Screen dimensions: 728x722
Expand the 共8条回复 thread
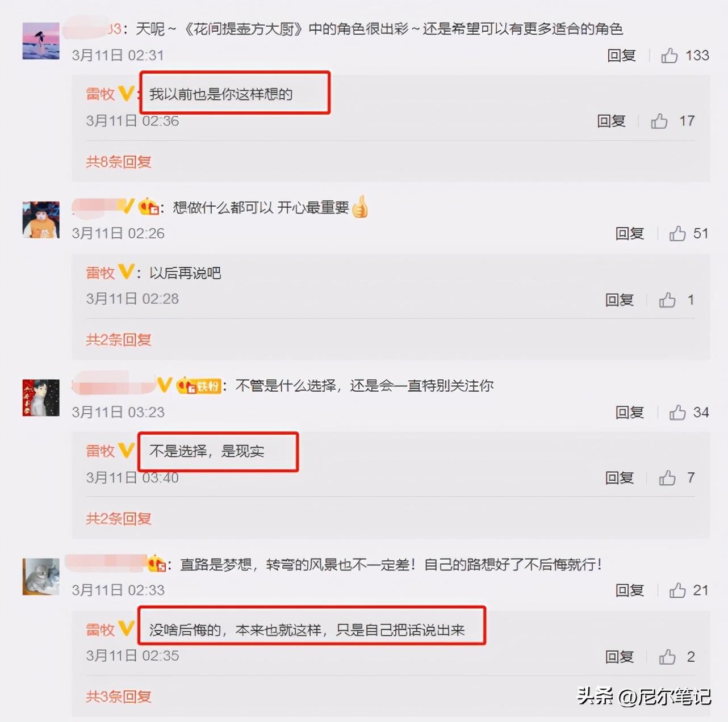(119, 162)
